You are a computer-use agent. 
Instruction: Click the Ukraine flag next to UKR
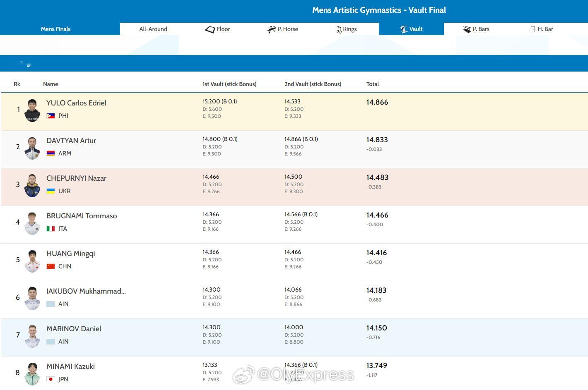(x=51, y=191)
